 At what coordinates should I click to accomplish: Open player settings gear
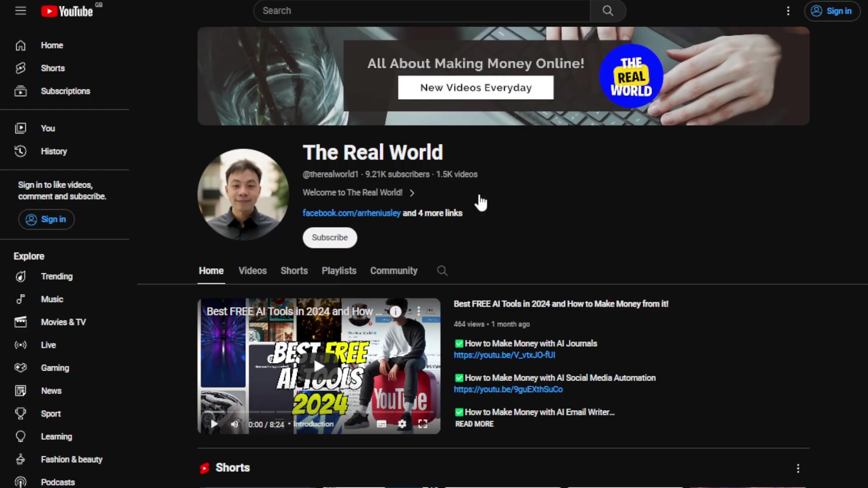pos(402,424)
